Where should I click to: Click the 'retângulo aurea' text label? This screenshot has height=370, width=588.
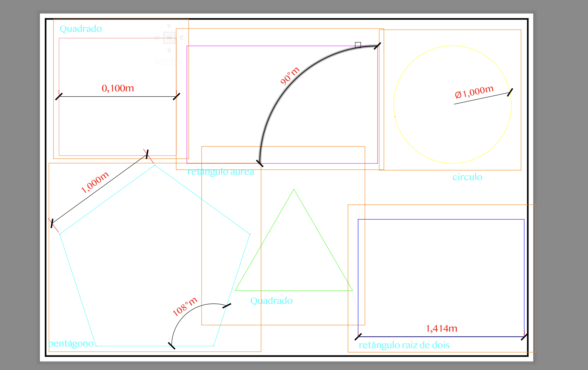pos(221,172)
